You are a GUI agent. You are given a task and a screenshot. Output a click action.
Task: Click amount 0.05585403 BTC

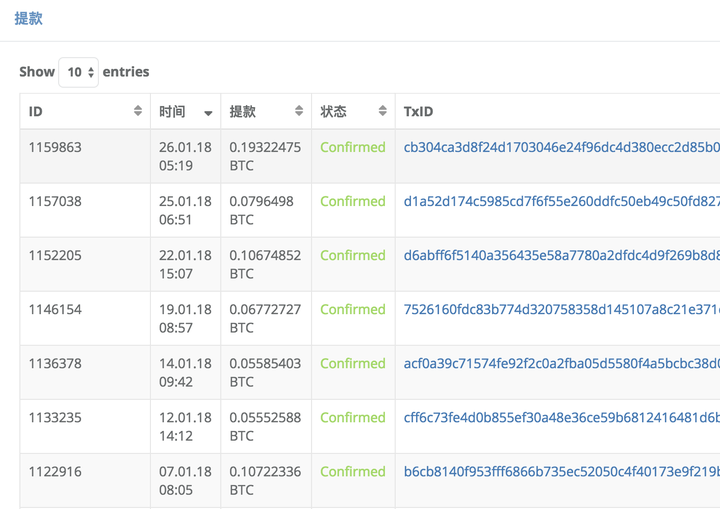coord(265,373)
